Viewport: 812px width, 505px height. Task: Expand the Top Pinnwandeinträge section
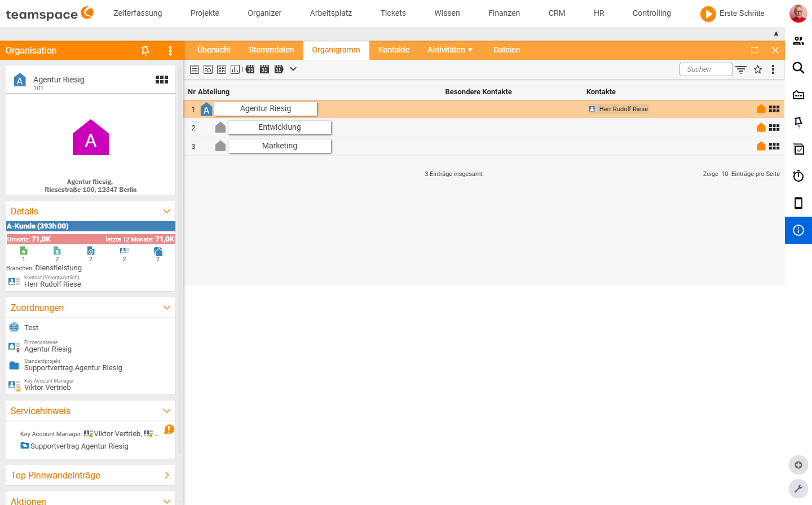coord(167,475)
